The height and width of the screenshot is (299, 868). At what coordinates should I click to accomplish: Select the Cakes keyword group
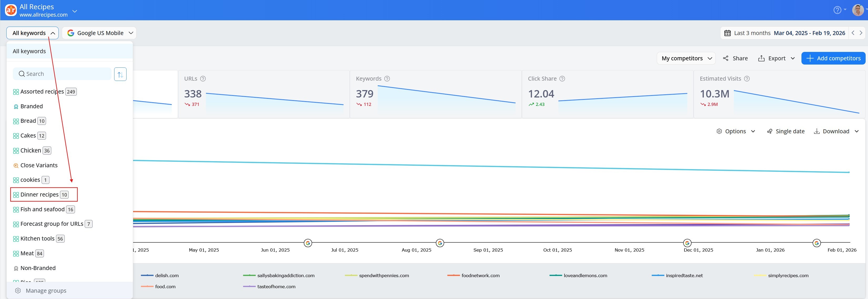tap(29, 136)
